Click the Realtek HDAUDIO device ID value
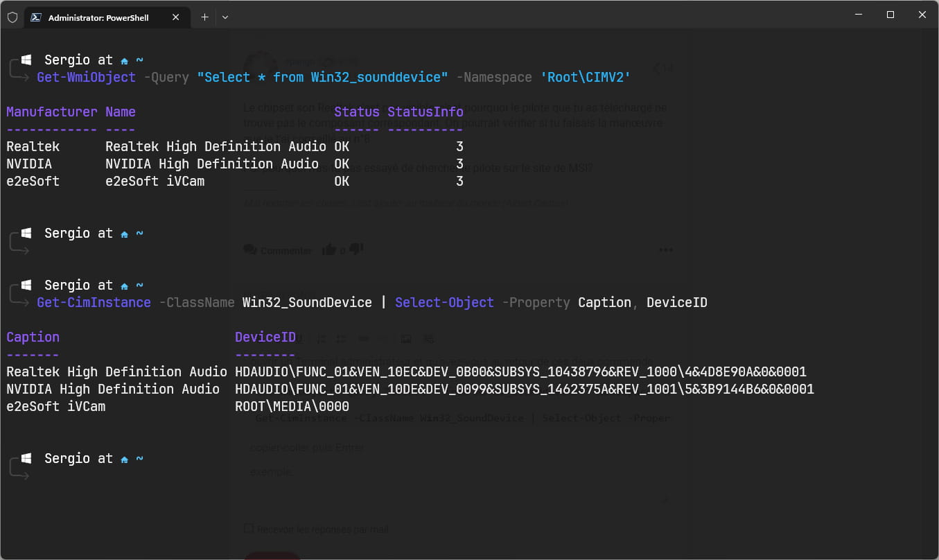This screenshot has height=560, width=939. pyautogui.click(x=520, y=371)
